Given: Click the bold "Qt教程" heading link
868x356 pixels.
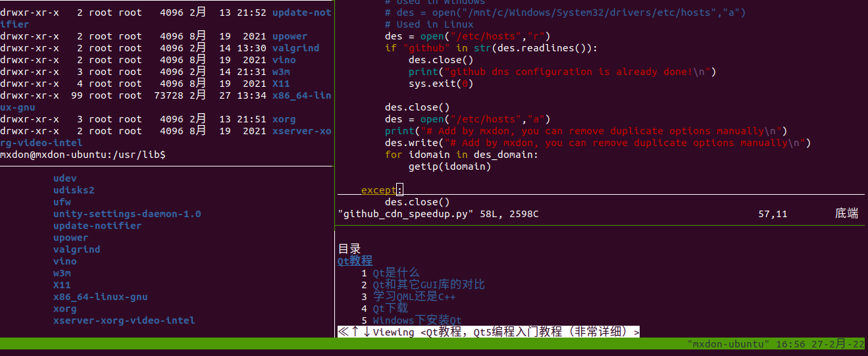Looking at the screenshot, I should pyautogui.click(x=355, y=261).
